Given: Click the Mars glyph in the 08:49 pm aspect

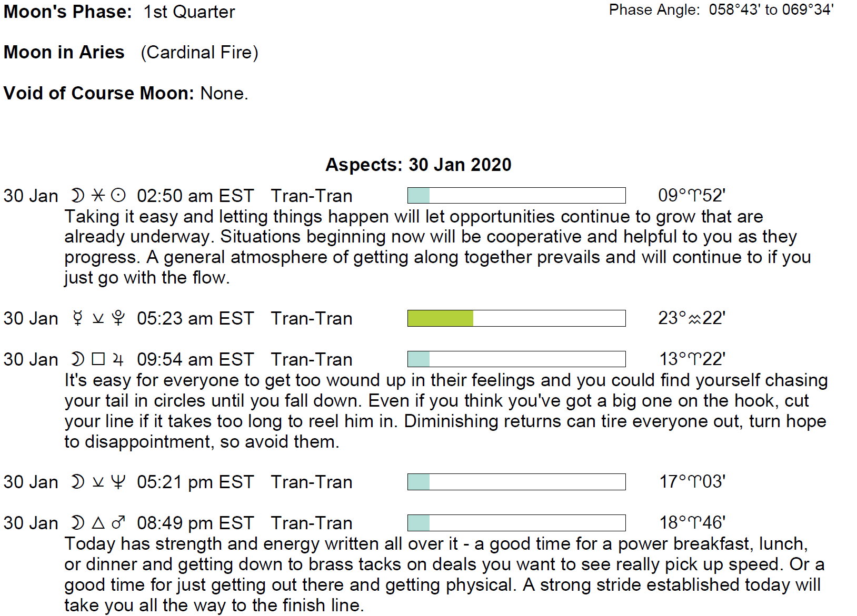Looking at the screenshot, I should click(x=118, y=523).
